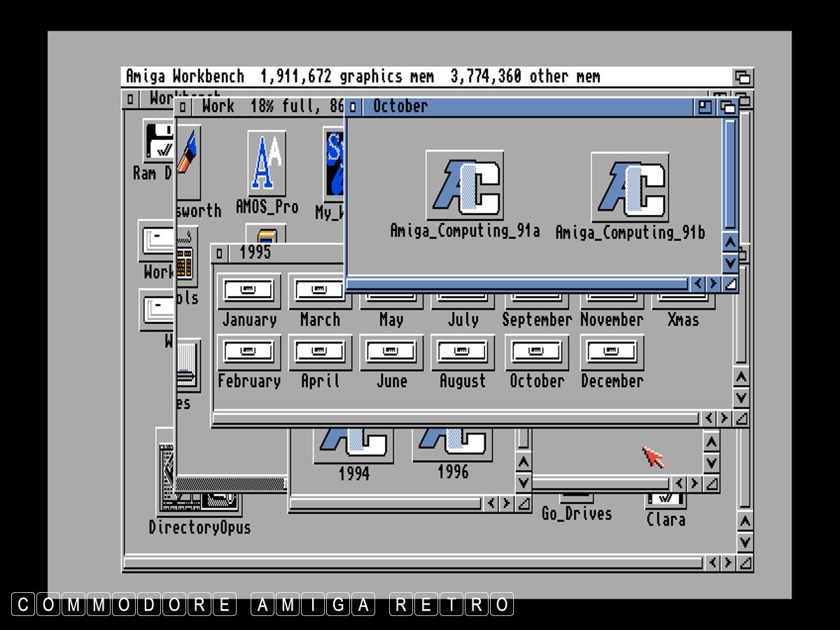Toggle Workbench screen depth gadget in title bar
This screenshot has width=840, height=630.
[743, 77]
